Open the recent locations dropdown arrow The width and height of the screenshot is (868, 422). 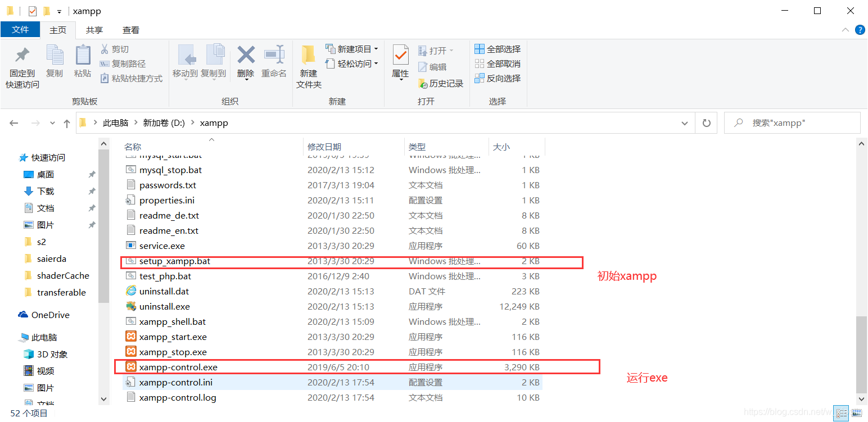(x=53, y=123)
